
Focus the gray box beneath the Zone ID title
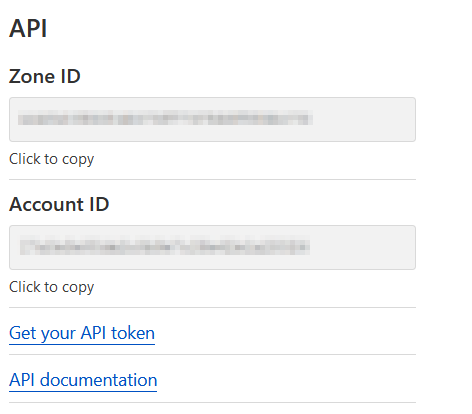point(212,119)
